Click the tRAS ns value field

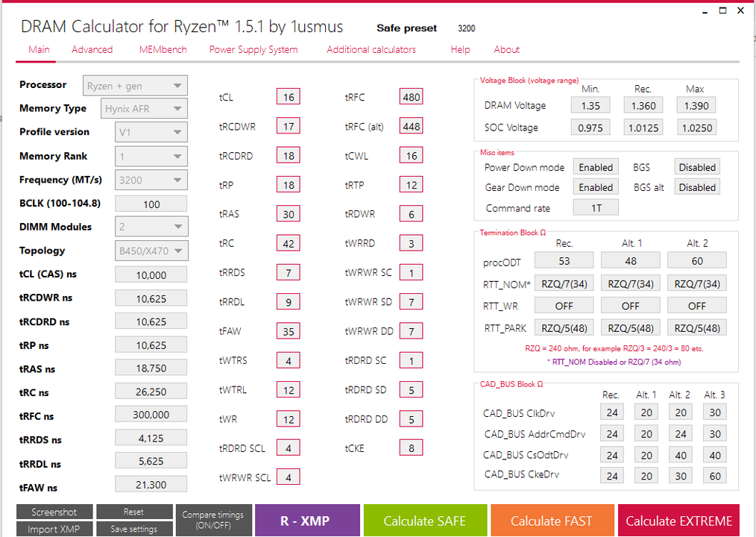151,368
